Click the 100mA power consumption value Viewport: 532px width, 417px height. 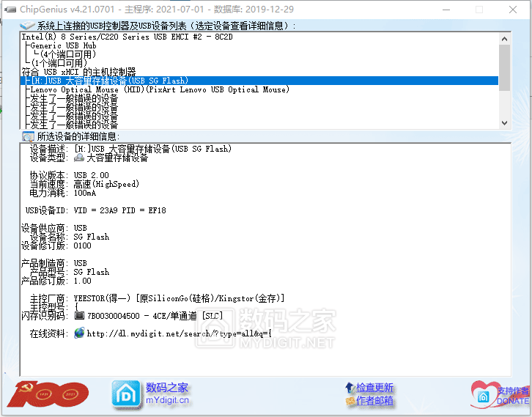point(85,193)
